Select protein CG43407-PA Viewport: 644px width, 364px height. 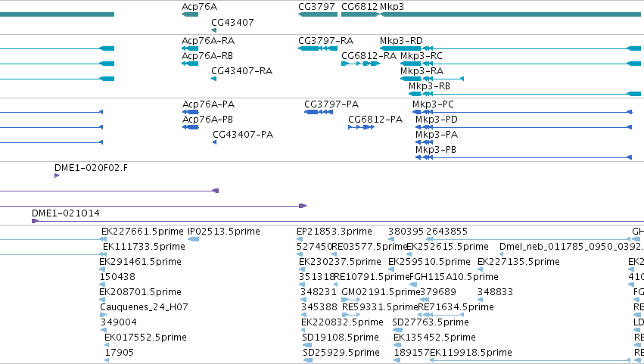(x=214, y=142)
